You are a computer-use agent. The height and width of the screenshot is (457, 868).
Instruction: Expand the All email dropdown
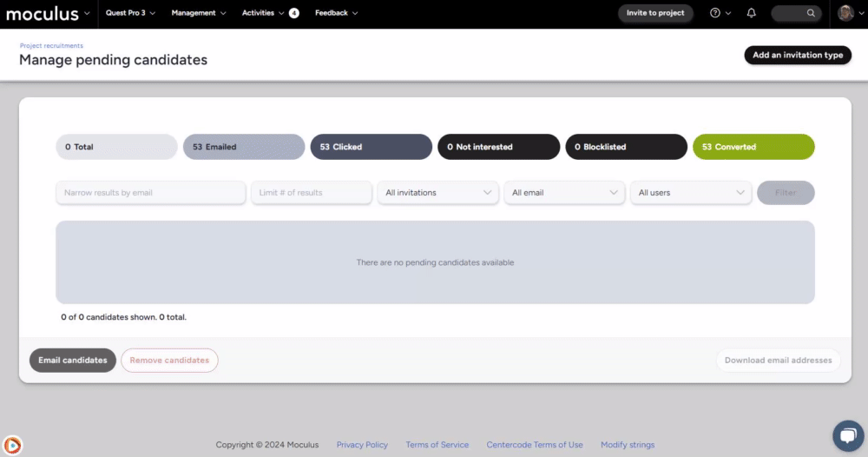tap(564, 193)
